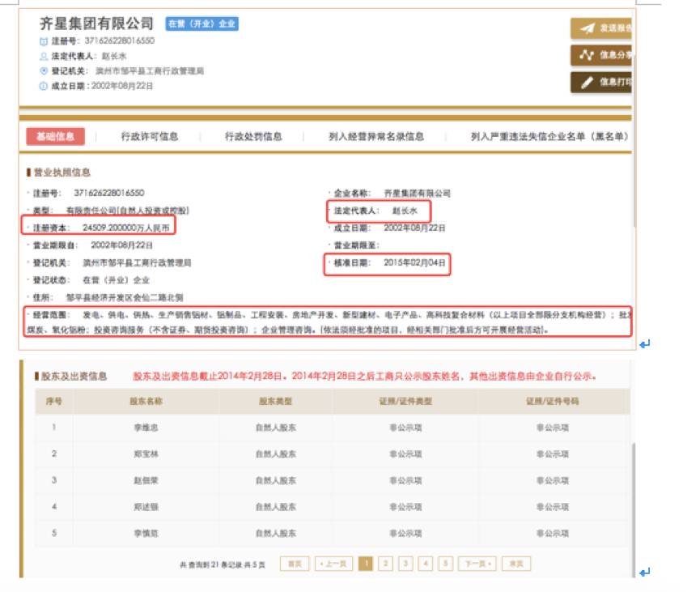Screen dimensions: 700x592
Task: Click the location icon beside 登记机关 in header
Action: [x=44, y=71]
